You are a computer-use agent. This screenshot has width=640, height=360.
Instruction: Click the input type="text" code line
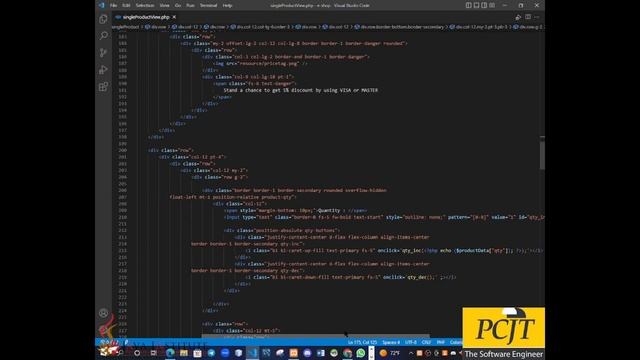[x=384, y=217]
